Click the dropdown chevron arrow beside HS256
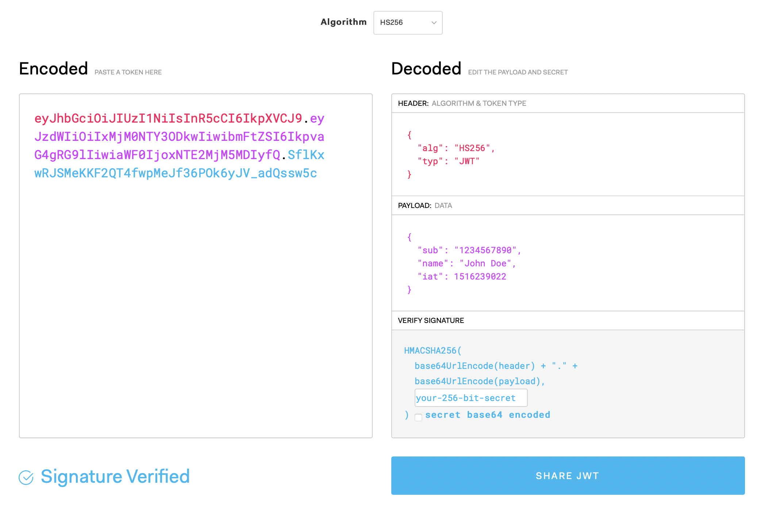 click(434, 23)
